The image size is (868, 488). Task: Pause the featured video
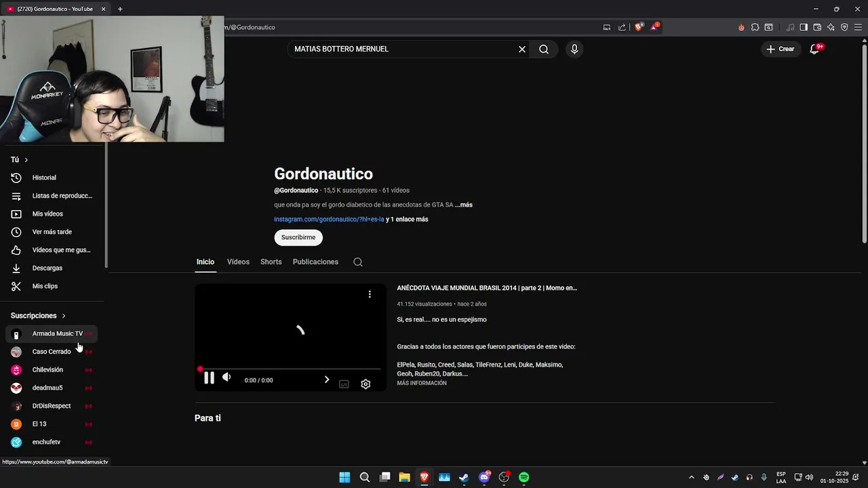209,378
